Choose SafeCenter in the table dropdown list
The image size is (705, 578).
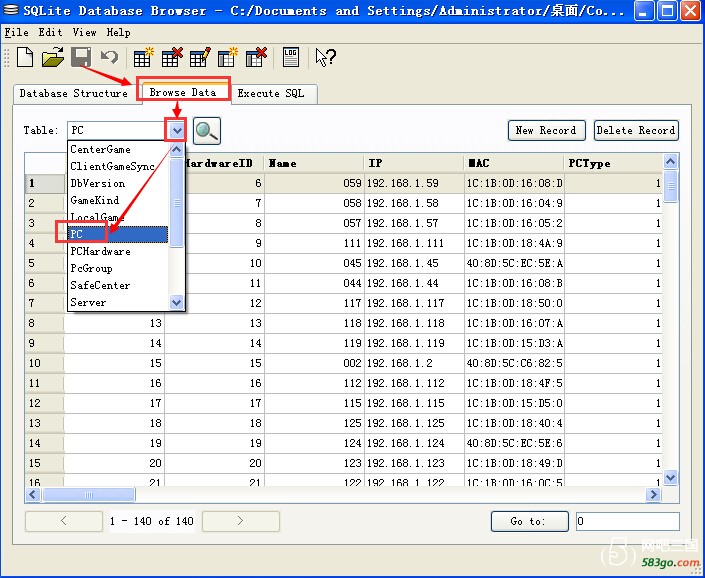tap(100, 285)
